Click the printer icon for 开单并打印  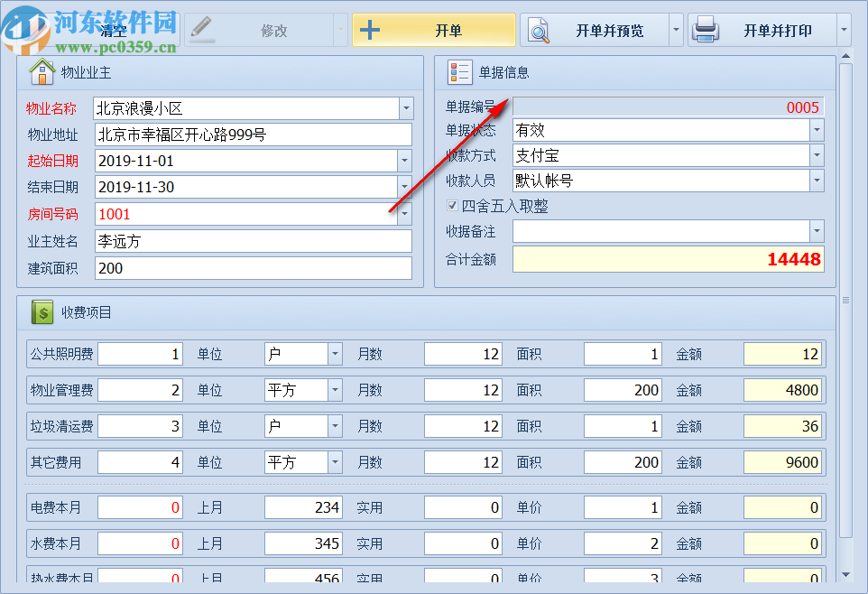(x=706, y=29)
